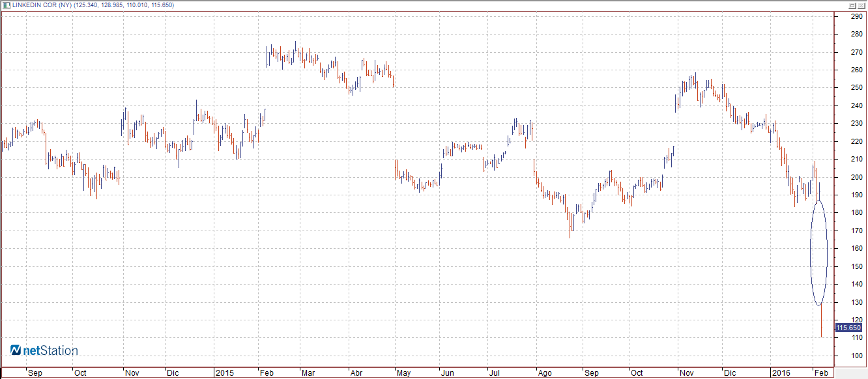Click the 250 price axis label
The height and width of the screenshot is (379, 868).
click(x=856, y=88)
